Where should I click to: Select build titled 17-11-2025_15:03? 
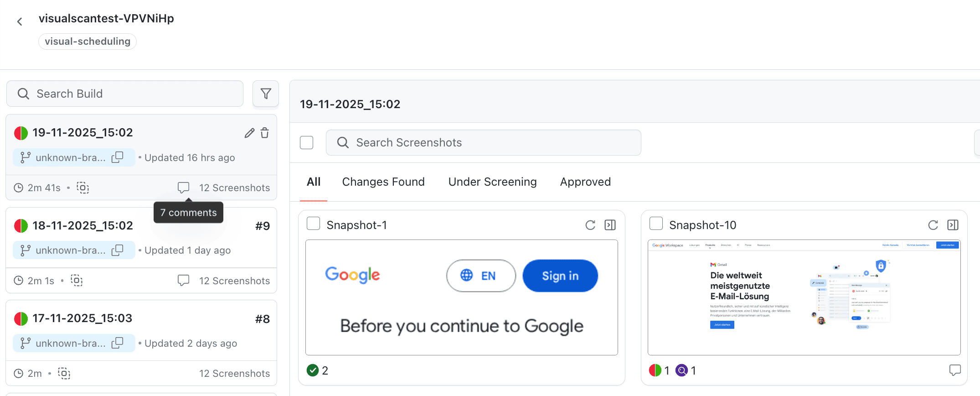click(82, 318)
